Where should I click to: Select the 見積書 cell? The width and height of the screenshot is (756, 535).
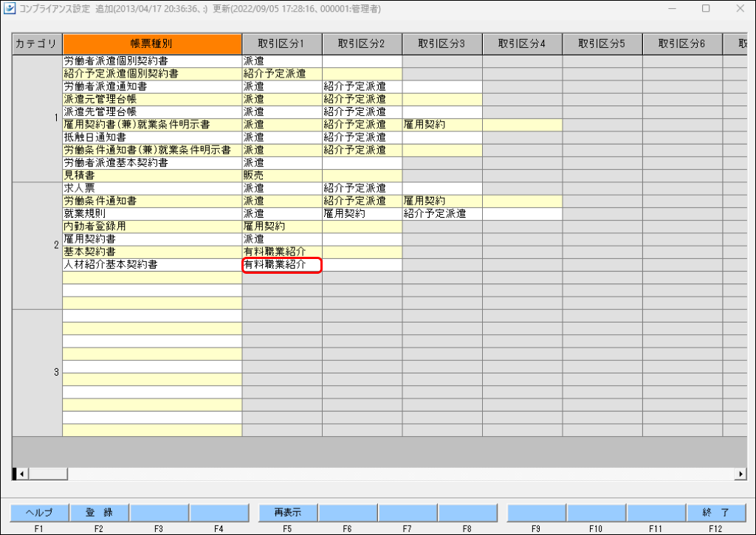[152, 176]
